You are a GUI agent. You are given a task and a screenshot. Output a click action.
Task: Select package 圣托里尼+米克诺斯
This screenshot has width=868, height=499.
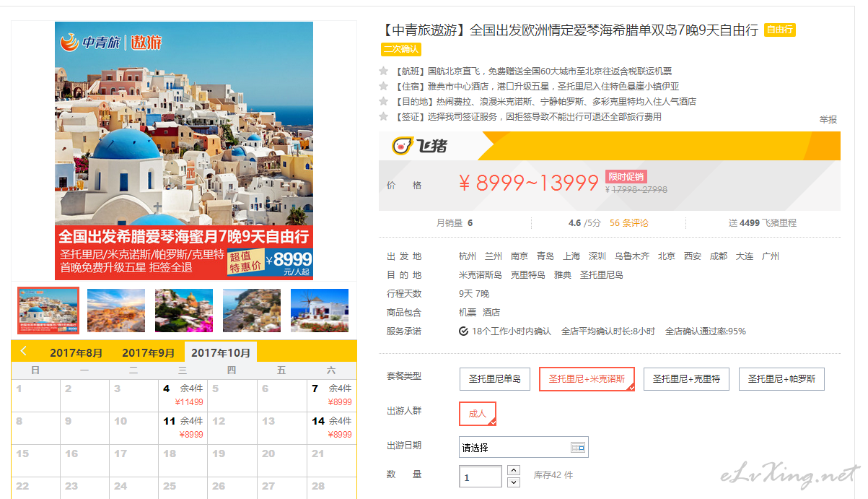(587, 379)
